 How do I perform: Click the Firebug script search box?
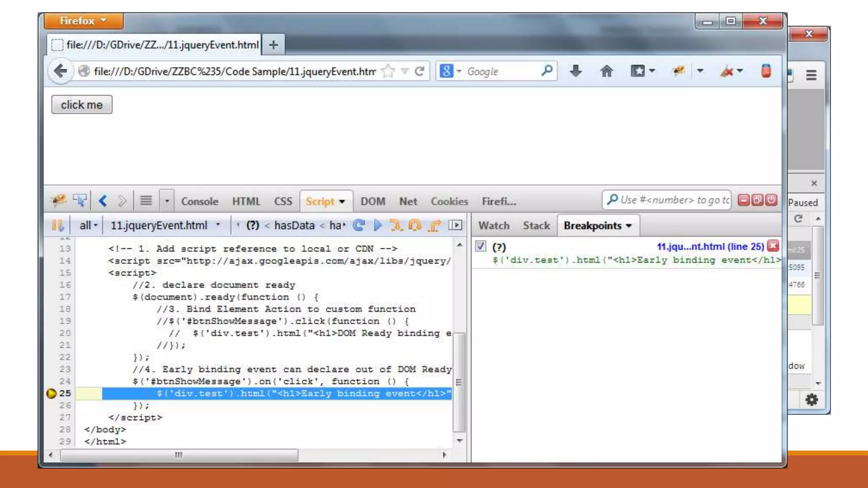pyautogui.click(x=667, y=200)
